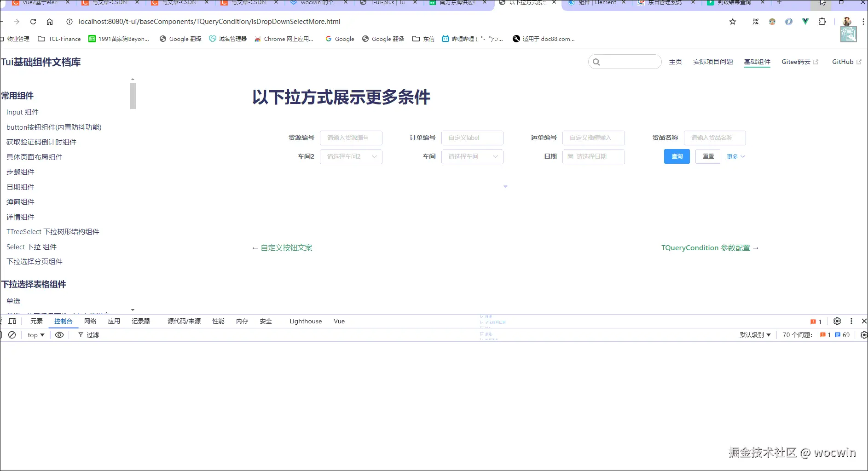Image resolution: width=868 pixels, height=471 pixels.
Task: Open the 车间 select dropdown
Action: tap(472, 156)
